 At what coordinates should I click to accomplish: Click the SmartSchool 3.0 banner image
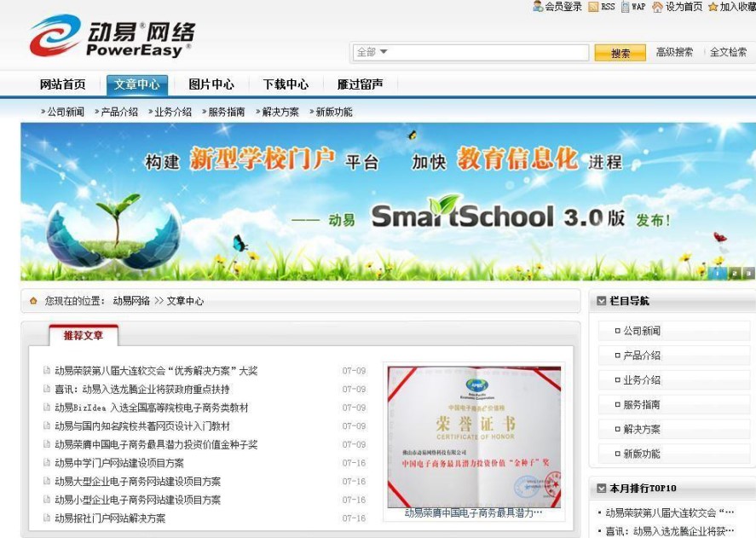pos(388,202)
